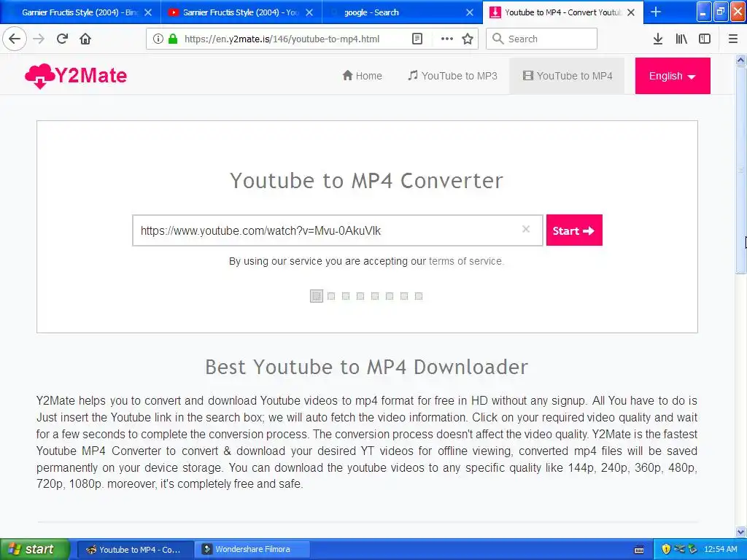
Task: Open the Windows start menu
Action: point(35,549)
